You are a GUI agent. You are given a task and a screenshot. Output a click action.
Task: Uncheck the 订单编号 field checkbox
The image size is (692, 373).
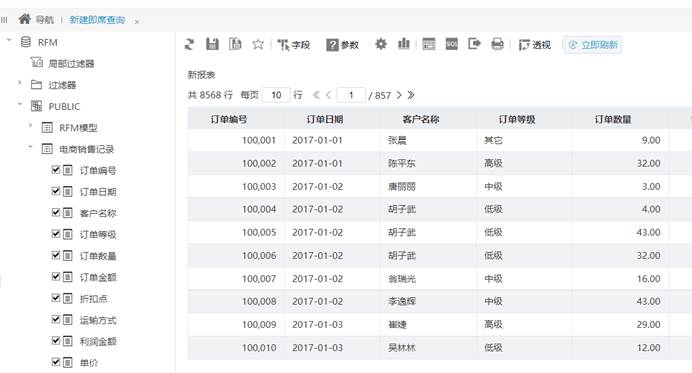click(56, 170)
